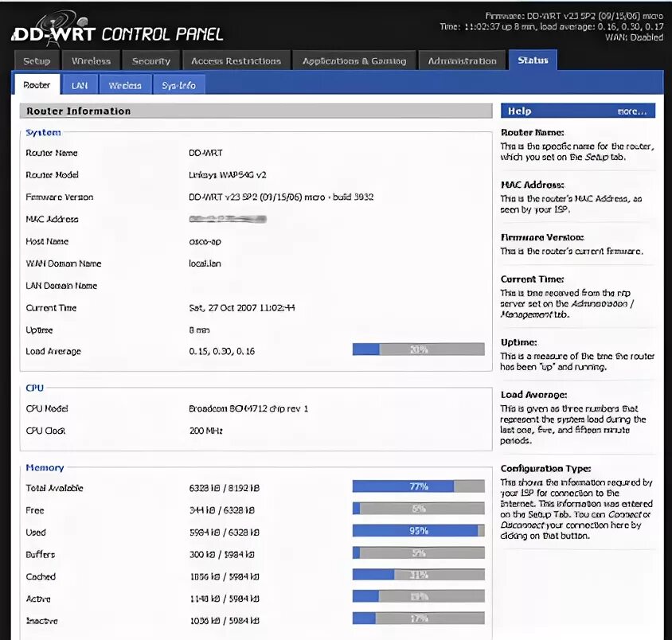672x640 pixels.
Task: Open the Setup tab
Action: 37,60
